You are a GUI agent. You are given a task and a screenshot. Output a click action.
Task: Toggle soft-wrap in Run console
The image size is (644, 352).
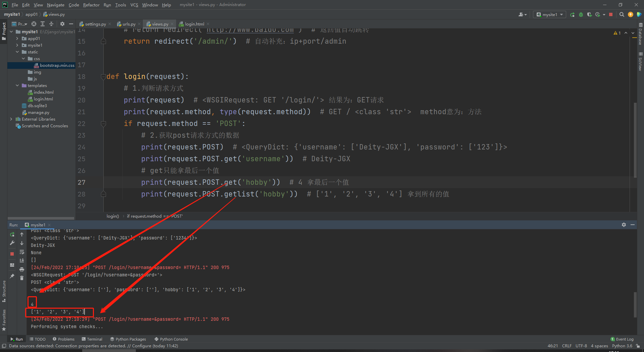pos(22,252)
